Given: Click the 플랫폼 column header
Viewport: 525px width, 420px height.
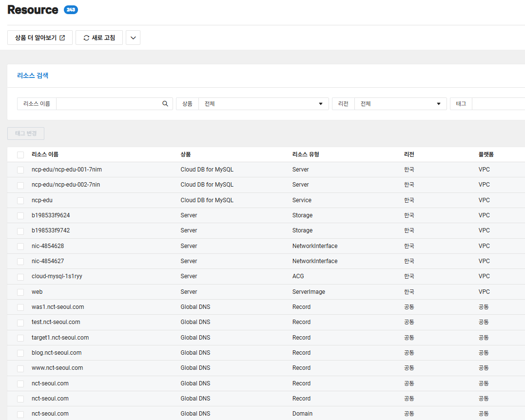Looking at the screenshot, I should (486, 154).
